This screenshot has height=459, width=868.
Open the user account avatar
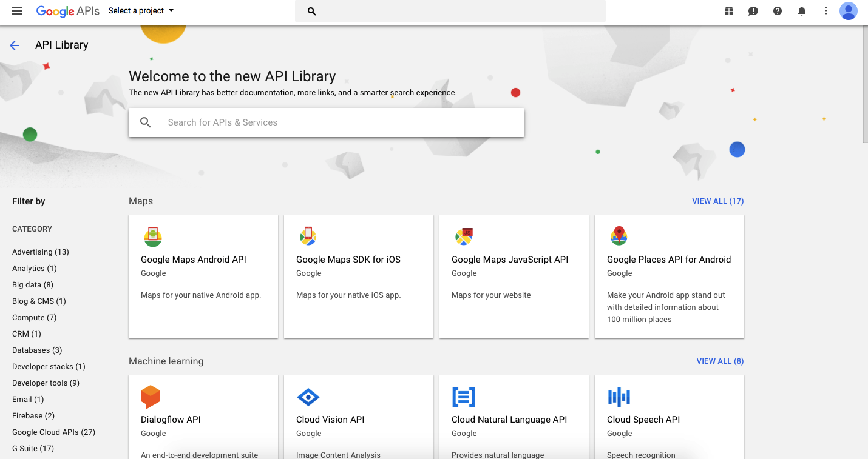[849, 11]
